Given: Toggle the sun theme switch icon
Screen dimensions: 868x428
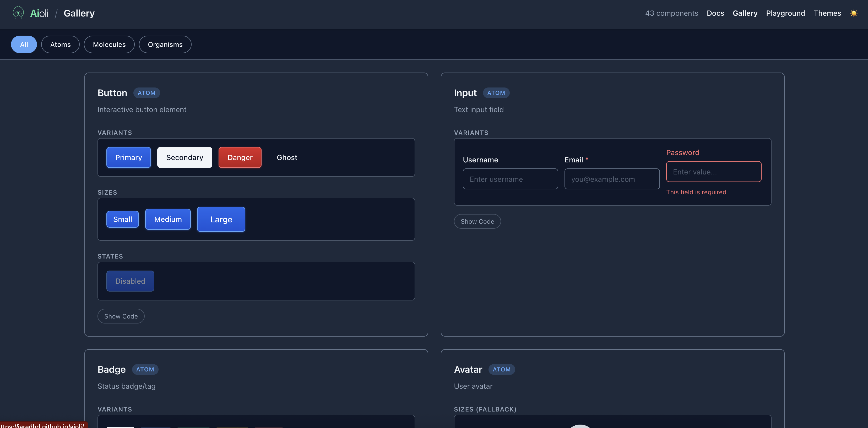Looking at the screenshot, I should [854, 13].
